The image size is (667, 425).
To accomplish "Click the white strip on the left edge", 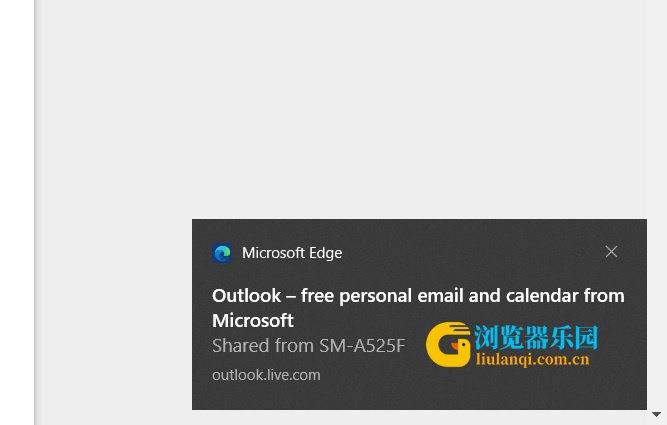I will 17,213.
